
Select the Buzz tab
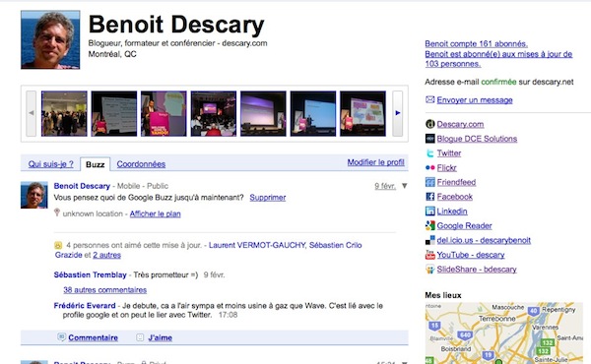click(x=95, y=164)
